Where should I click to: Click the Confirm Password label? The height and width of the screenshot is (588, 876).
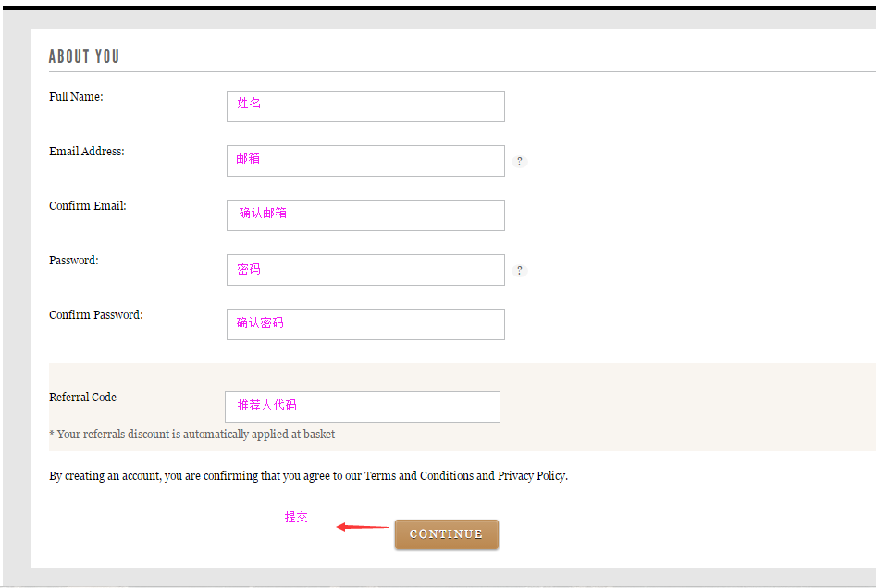click(96, 315)
